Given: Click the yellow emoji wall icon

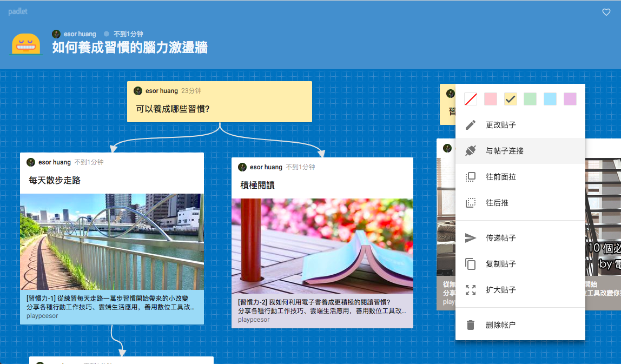Looking at the screenshot, I should click(26, 44).
